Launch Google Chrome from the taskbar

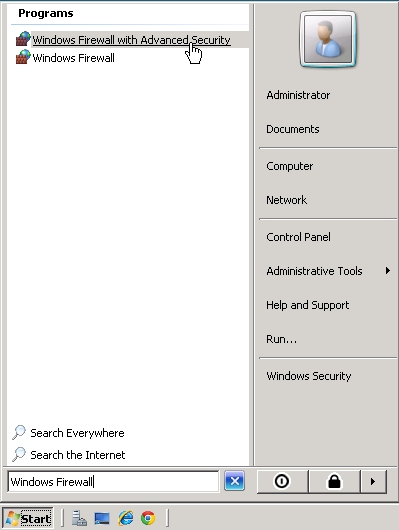[148, 518]
